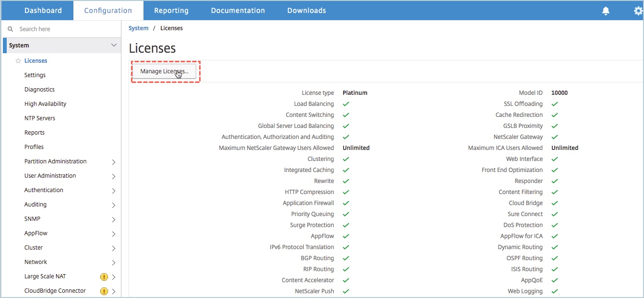Expand Auditing submenu arrow

click(x=114, y=205)
